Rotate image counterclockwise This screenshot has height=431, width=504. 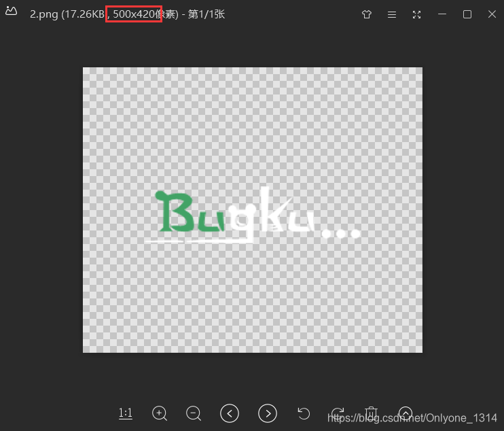pyautogui.click(x=304, y=413)
